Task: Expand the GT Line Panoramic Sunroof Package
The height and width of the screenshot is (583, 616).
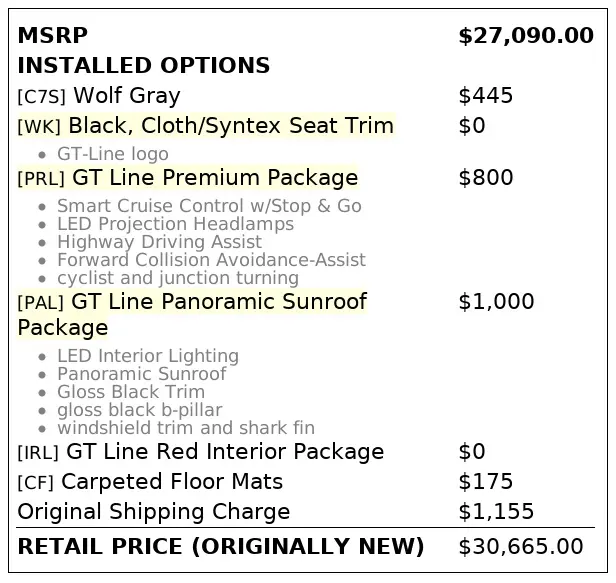Action: pos(217,302)
